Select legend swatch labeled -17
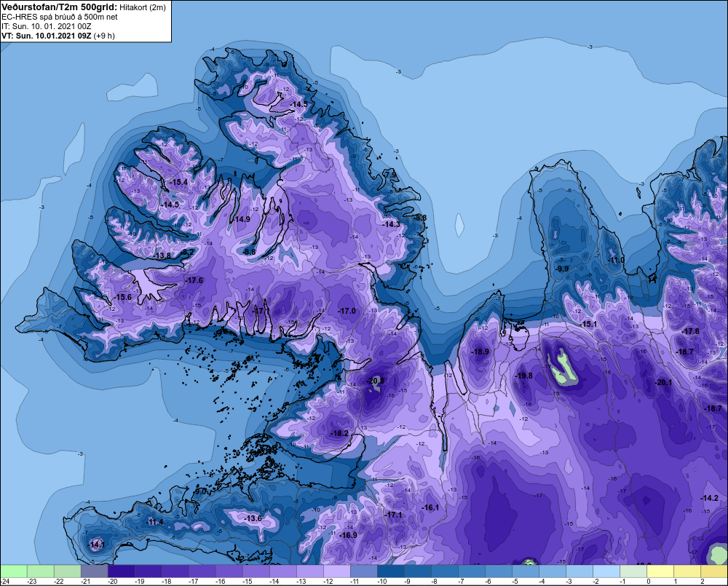The height and width of the screenshot is (586, 728). tap(202, 571)
